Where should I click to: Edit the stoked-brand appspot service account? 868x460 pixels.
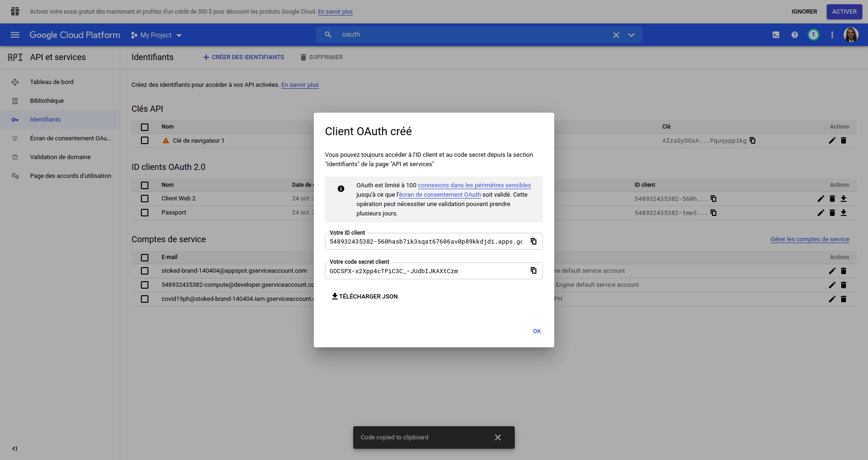(832, 271)
